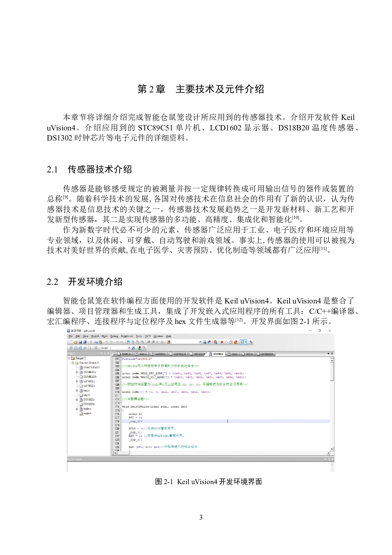The height and width of the screenshot is (555, 392).
Task: Toggle the Project panel pin (auto-hide)
Action: click(105, 353)
